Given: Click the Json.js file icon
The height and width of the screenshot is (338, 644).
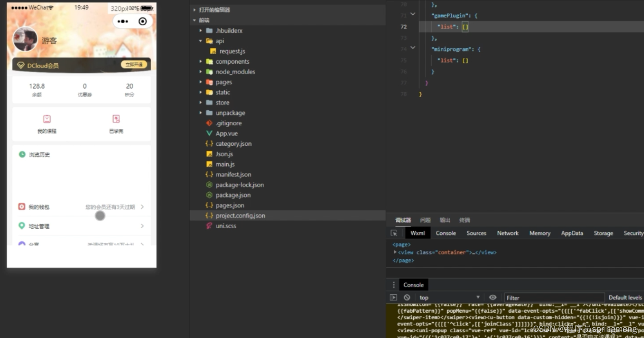Looking at the screenshot, I should [x=209, y=154].
